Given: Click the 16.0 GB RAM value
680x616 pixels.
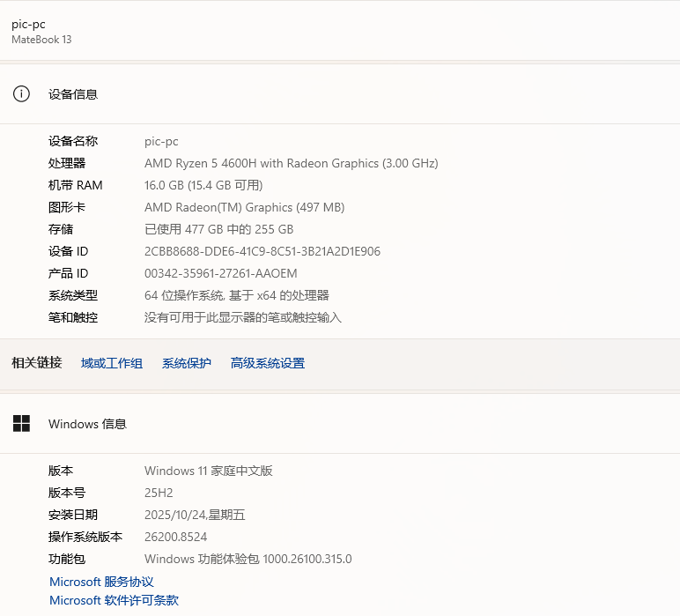Looking at the screenshot, I should tap(203, 186).
